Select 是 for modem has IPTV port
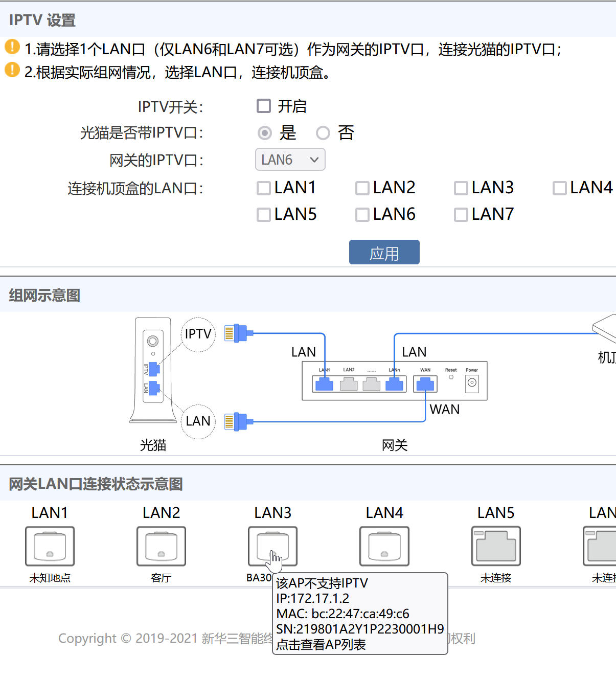Image resolution: width=616 pixels, height=678 pixels. click(x=264, y=133)
